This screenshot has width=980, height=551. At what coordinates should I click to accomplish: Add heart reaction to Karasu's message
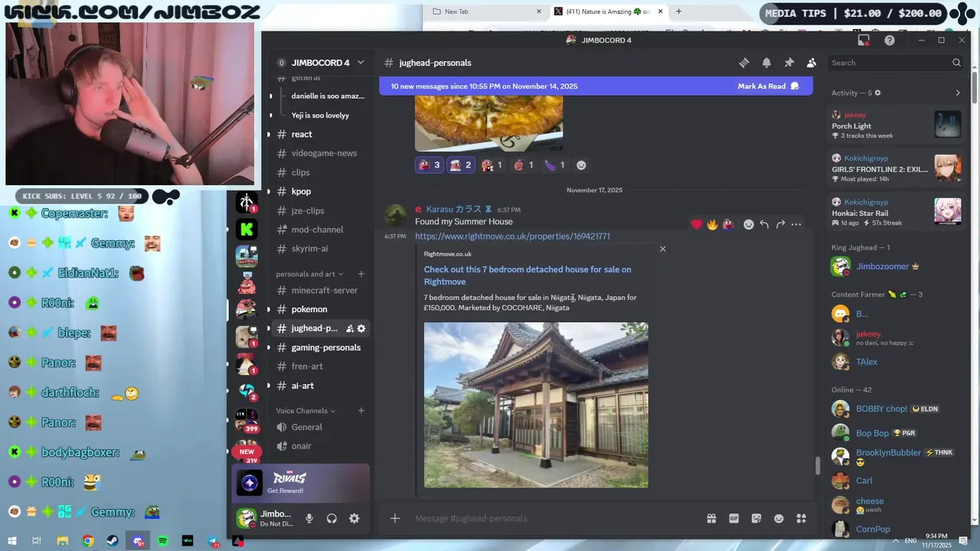(x=696, y=224)
